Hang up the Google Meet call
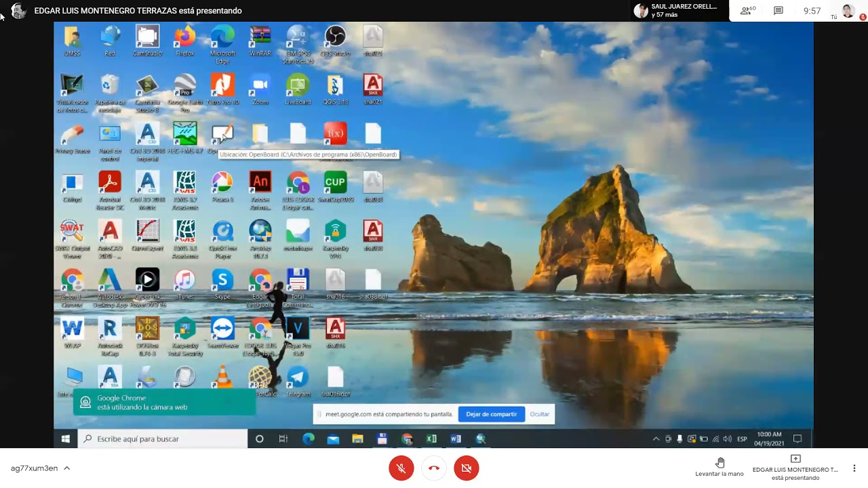 click(434, 468)
